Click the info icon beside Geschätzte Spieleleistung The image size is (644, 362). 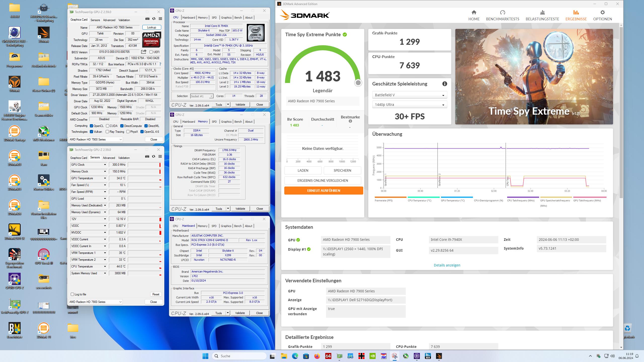pyautogui.click(x=445, y=84)
